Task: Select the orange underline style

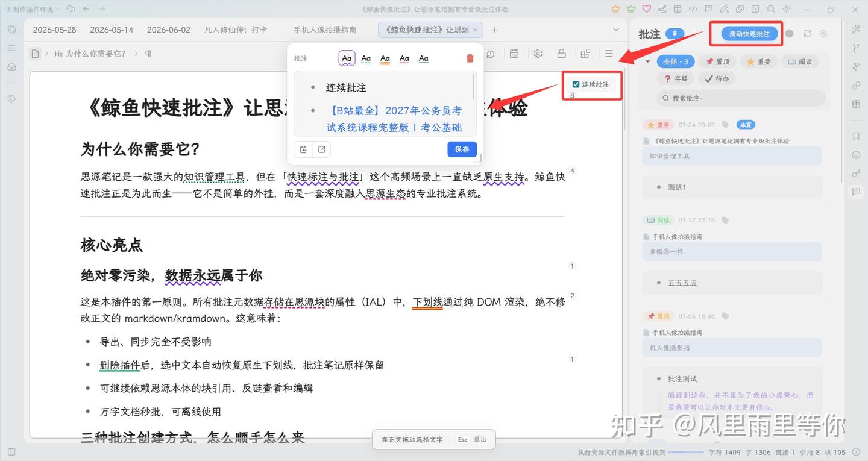Action: [385, 58]
